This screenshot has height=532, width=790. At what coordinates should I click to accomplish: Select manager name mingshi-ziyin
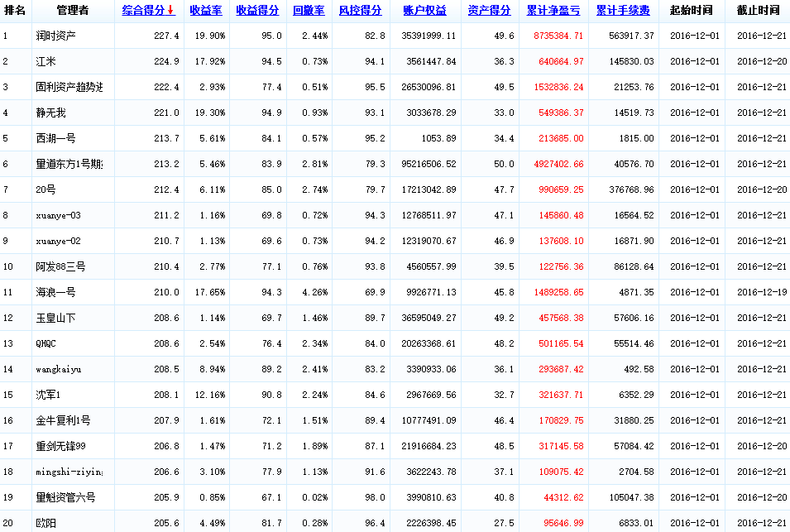pyautogui.click(x=69, y=472)
